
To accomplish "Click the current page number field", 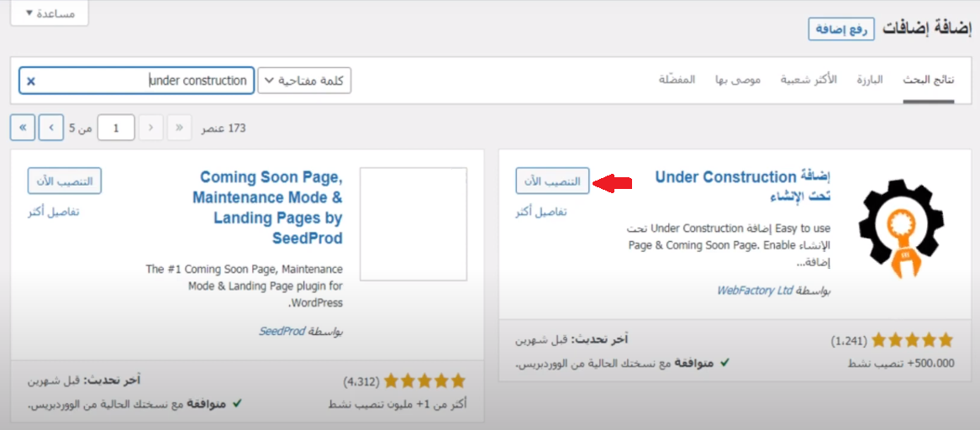I will click(x=116, y=128).
